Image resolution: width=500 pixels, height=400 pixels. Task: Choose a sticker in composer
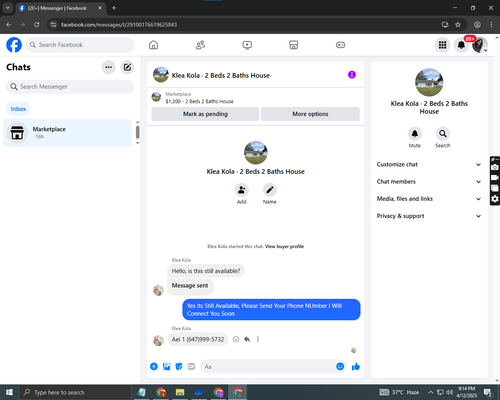coord(179,367)
